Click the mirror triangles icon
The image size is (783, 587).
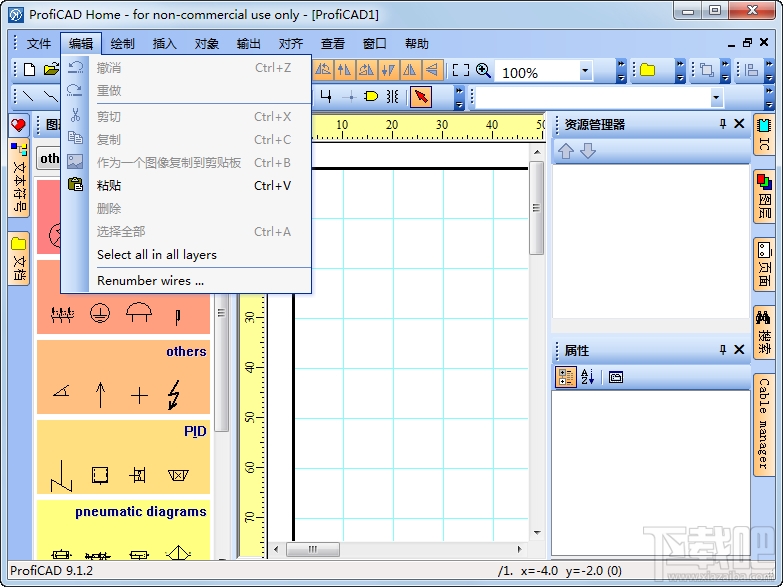[410, 69]
